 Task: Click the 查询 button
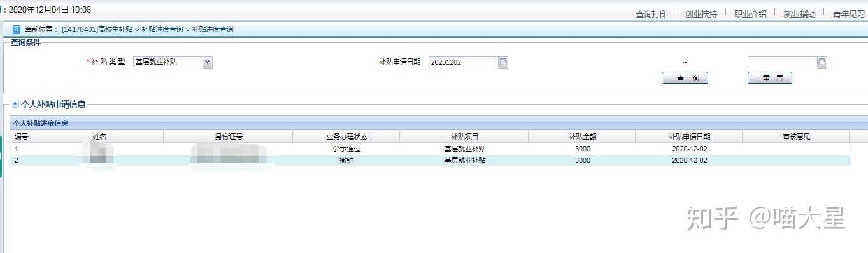[685, 78]
